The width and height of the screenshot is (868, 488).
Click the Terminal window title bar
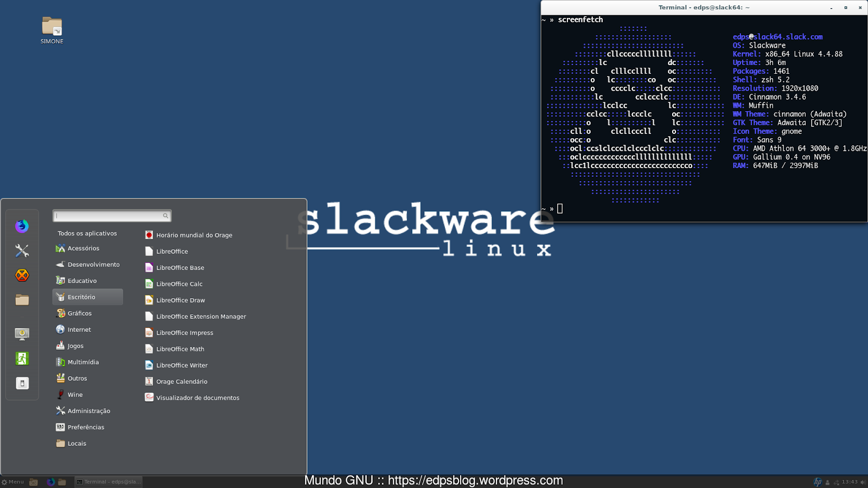704,8
